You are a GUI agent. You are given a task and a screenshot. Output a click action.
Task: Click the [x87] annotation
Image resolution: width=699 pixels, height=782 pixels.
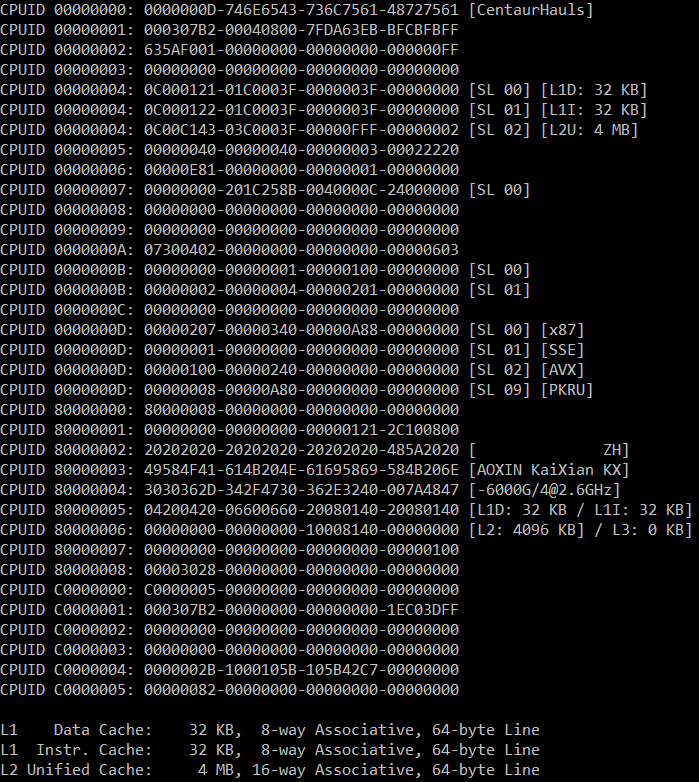click(x=562, y=330)
